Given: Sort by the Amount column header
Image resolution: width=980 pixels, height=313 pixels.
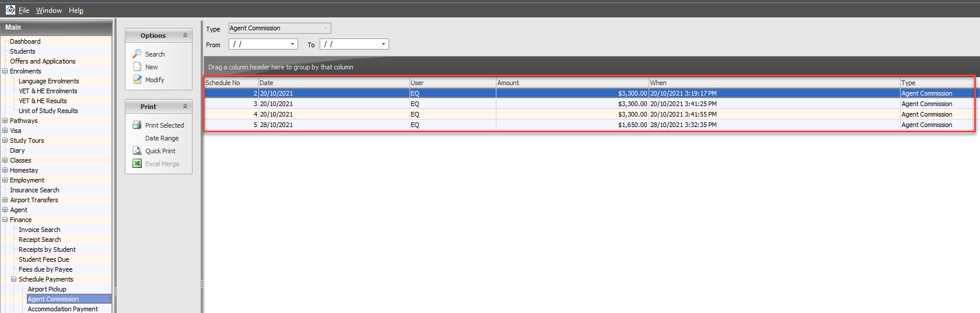Looking at the screenshot, I should coord(572,83).
